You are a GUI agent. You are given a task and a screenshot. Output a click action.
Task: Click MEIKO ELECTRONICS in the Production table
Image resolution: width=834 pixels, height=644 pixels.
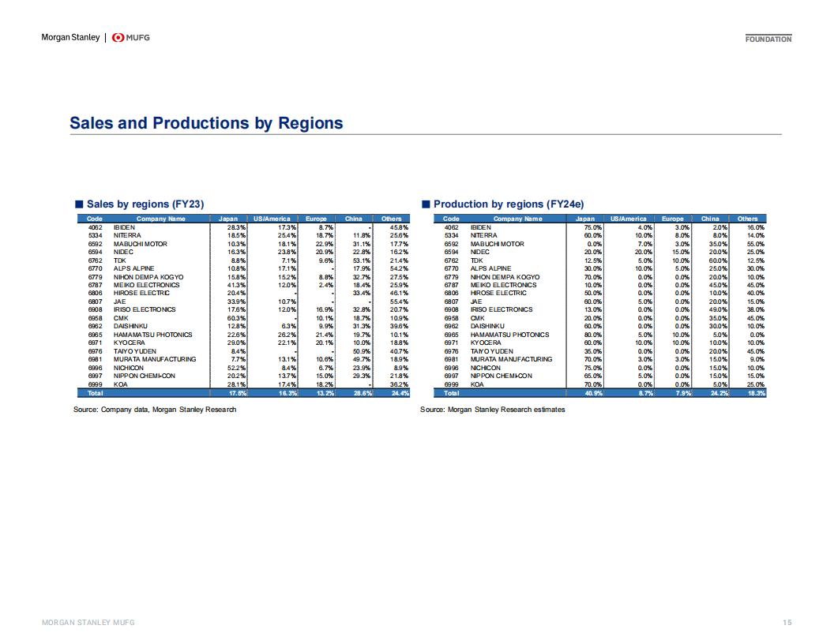[503, 286]
